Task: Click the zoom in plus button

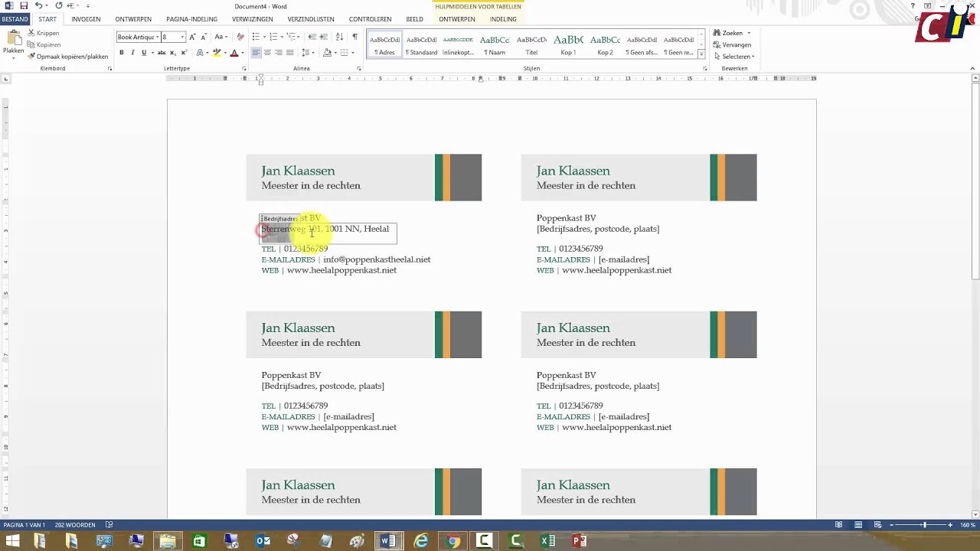Action: click(950, 525)
